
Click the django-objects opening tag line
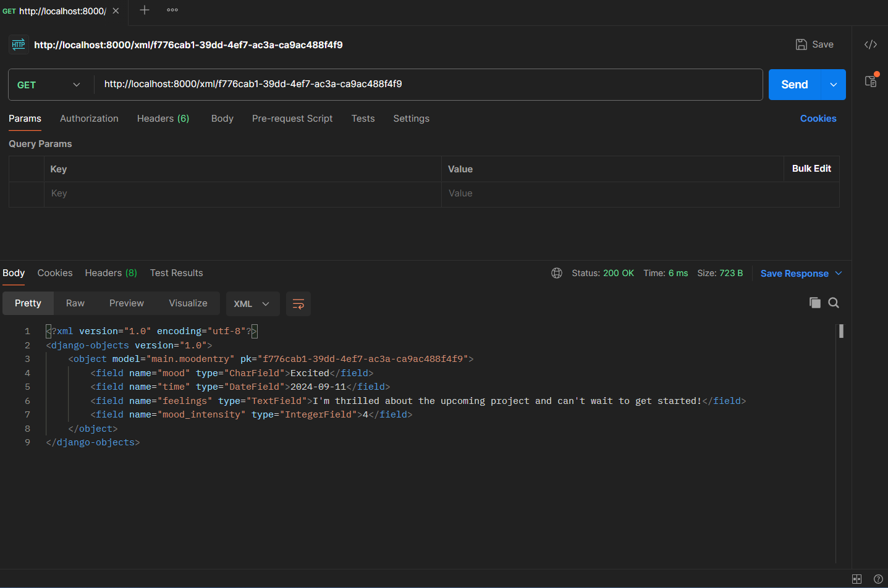129,345
